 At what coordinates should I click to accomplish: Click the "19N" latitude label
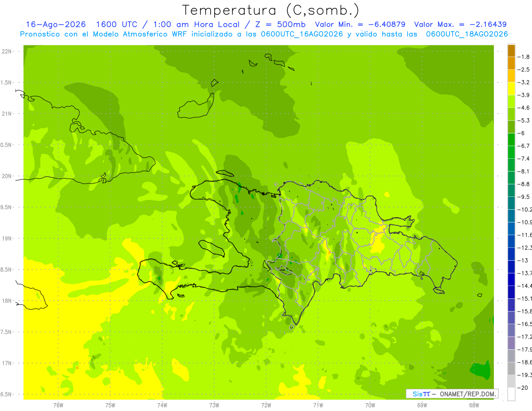[6, 239]
